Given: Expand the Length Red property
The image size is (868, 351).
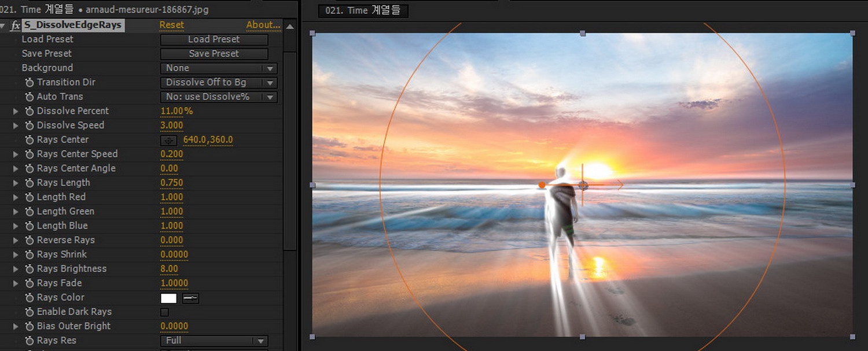Looking at the screenshot, I should point(16,197).
